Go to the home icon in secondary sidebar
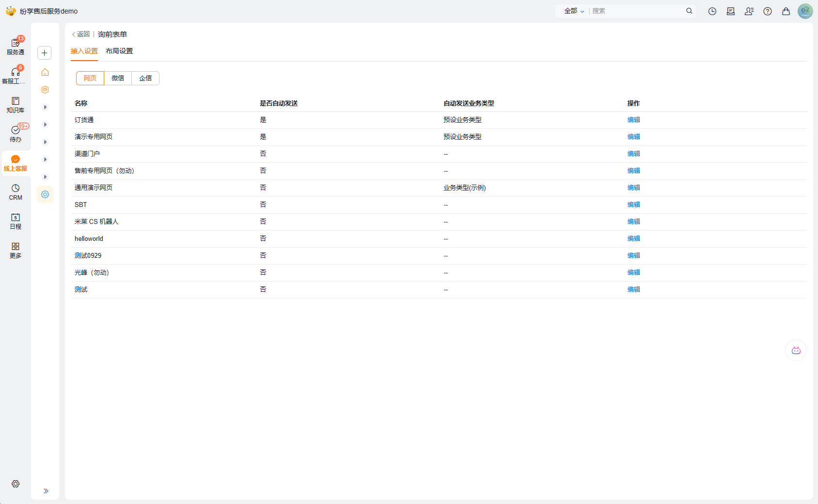 pyautogui.click(x=45, y=72)
